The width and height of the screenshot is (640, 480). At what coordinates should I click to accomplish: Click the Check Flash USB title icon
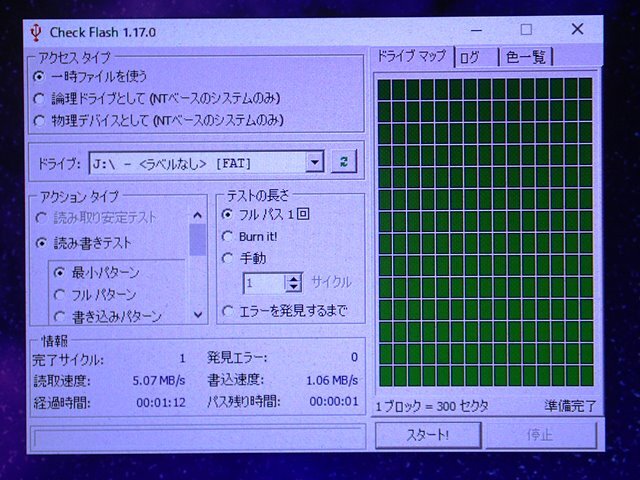point(36,32)
